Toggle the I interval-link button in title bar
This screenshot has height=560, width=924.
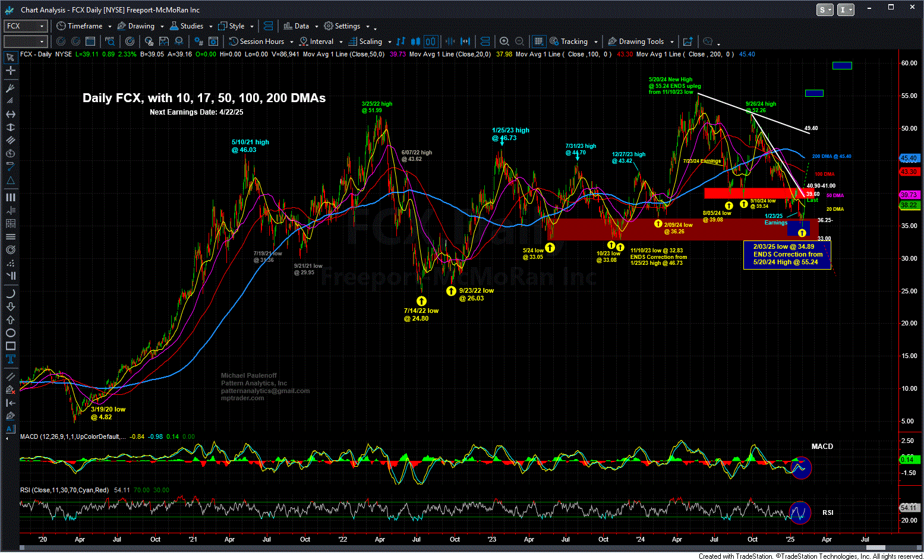point(845,10)
